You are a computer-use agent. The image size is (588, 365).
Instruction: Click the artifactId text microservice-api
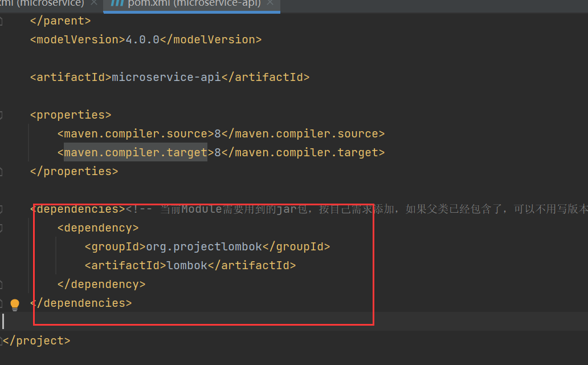point(166,78)
